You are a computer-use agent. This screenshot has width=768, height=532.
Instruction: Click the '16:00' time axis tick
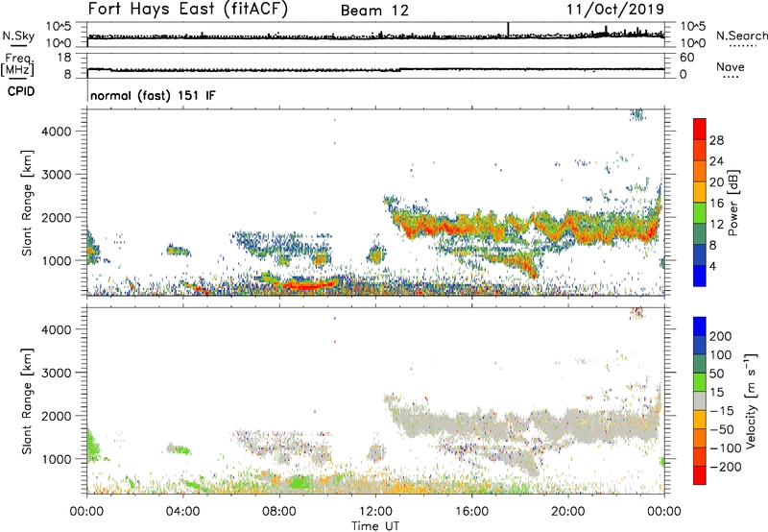471,512
